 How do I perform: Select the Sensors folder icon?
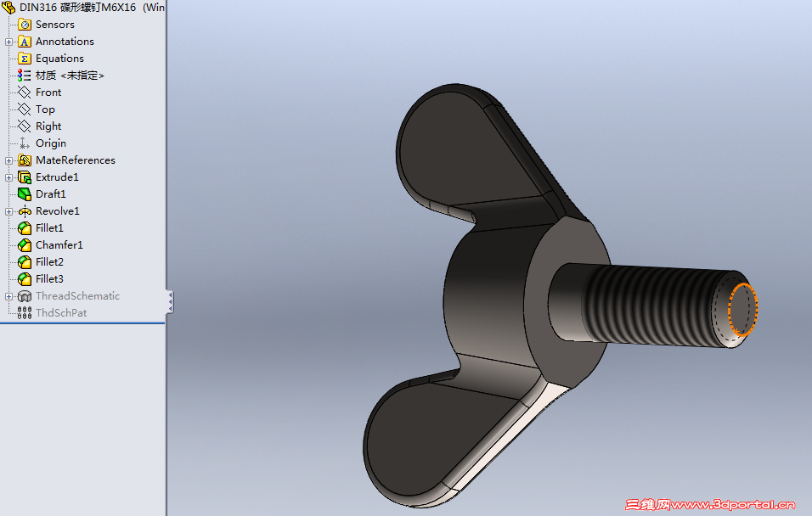[25, 25]
